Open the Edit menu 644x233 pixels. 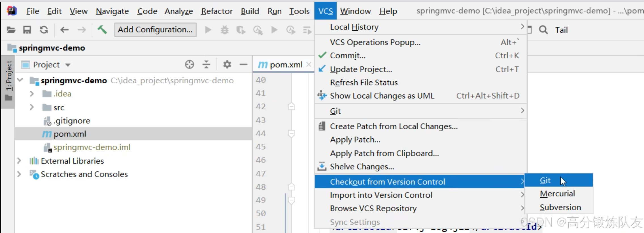pyautogui.click(x=54, y=11)
